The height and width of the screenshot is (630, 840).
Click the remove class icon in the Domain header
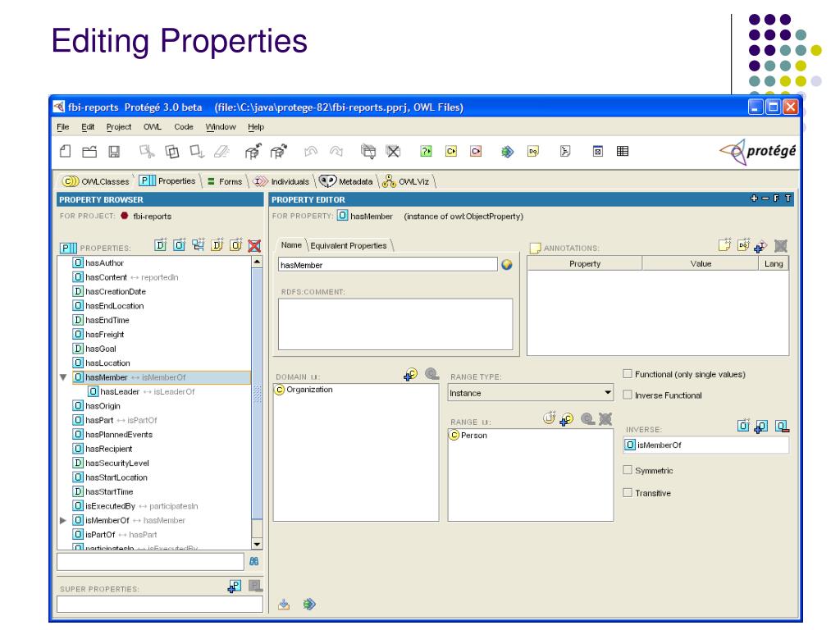[x=431, y=374]
